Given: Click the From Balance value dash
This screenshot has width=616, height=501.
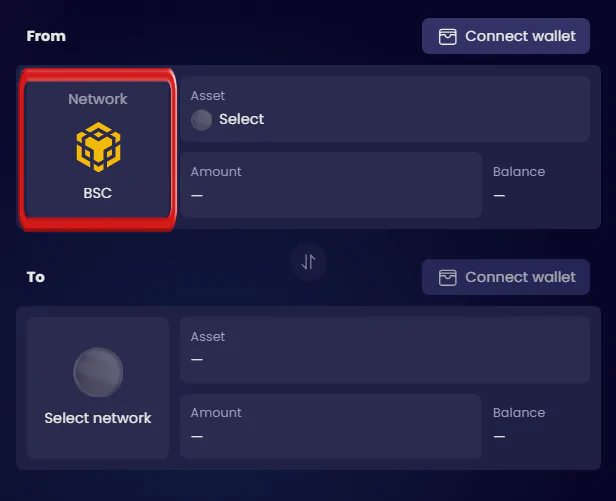Looking at the screenshot, I should click(499, 195).
